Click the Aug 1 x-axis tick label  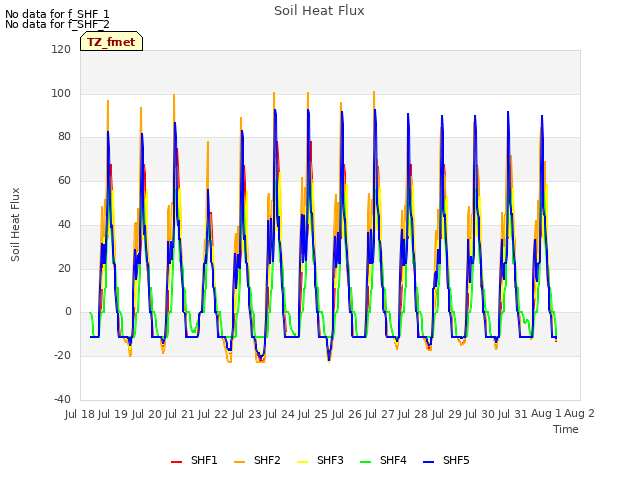[x=546, y=414]
